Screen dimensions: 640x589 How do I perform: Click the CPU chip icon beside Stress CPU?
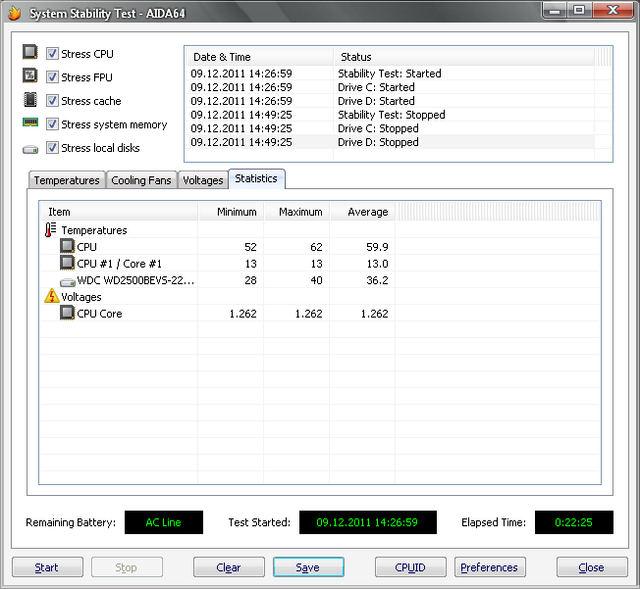[x=30, y=53]
